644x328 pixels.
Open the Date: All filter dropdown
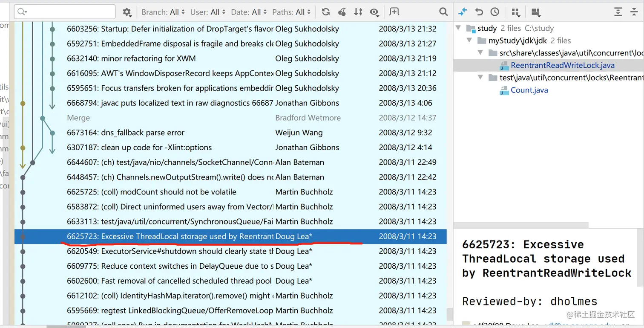(x=249, y=12)
